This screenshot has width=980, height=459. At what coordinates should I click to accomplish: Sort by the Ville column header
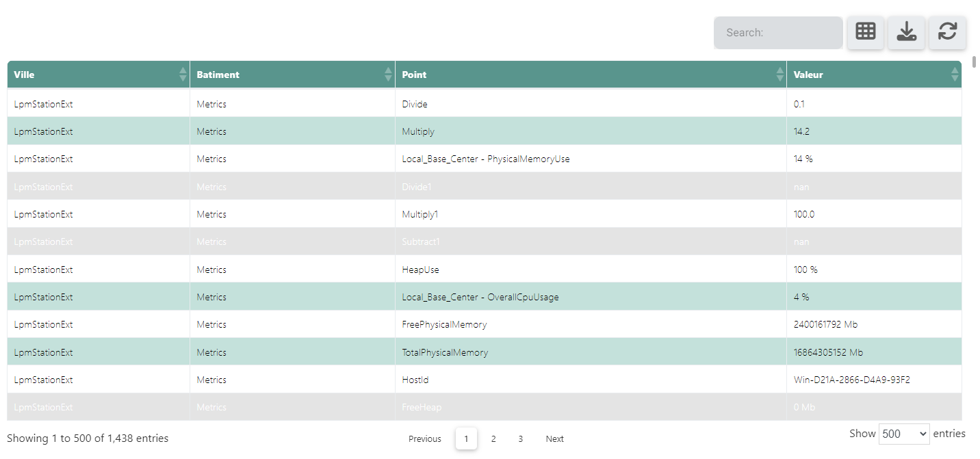[99, 75]
